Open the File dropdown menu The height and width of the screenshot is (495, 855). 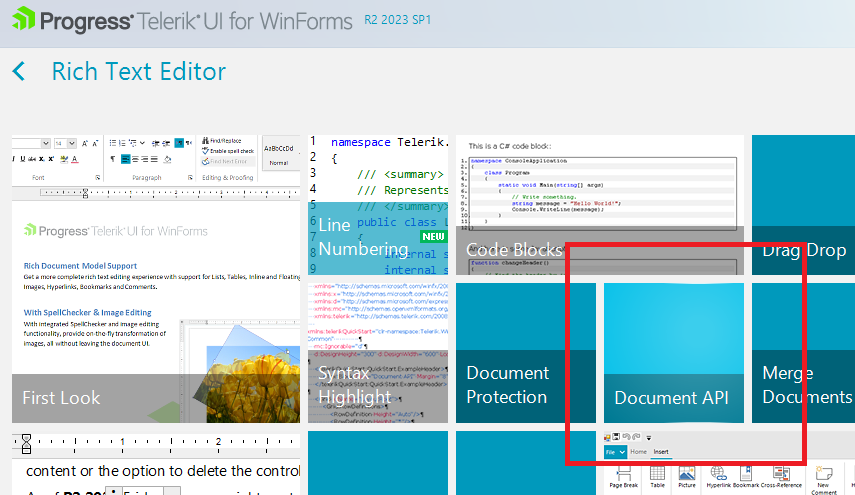point(614,452)
